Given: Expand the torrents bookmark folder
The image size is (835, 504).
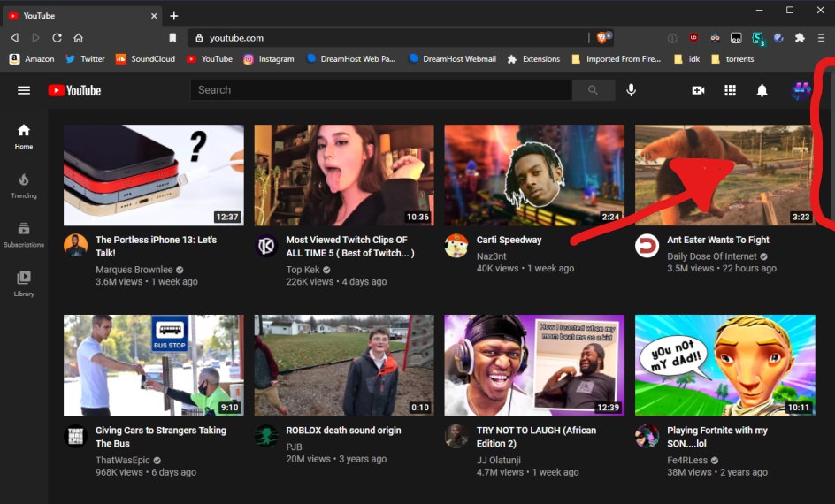Looking at the screenshot, I should pos(732,59).
